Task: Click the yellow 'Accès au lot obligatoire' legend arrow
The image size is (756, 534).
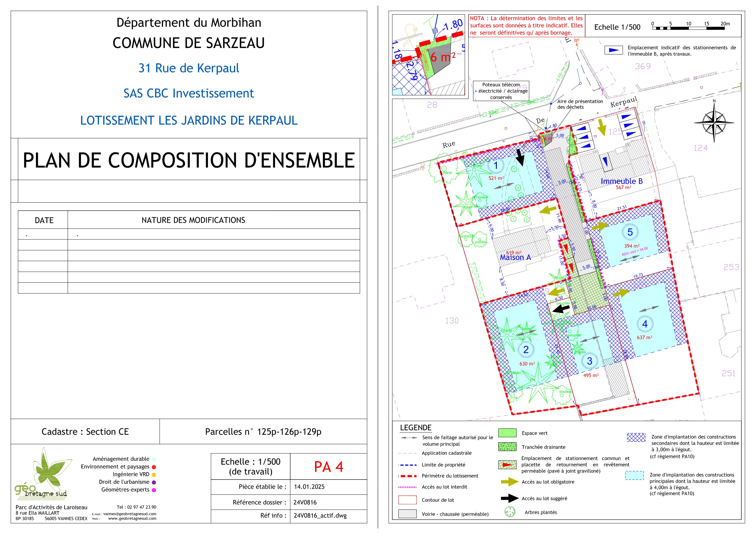Action: pyautogui.click(x=510, y=482)
